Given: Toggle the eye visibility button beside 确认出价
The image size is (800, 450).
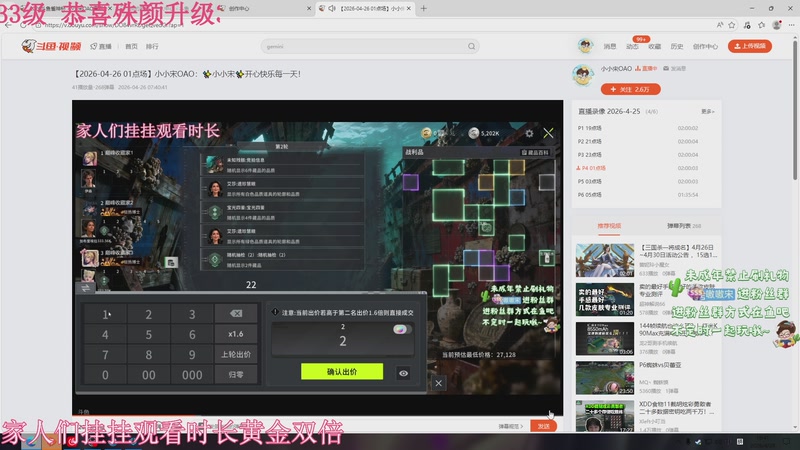Looking at the screenshot, I should point(403,373).
